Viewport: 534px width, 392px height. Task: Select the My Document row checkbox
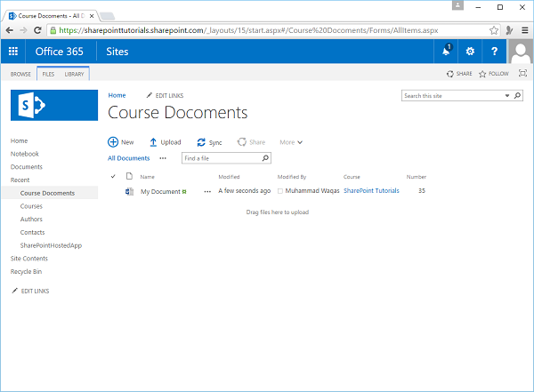[x=113, y=191]
